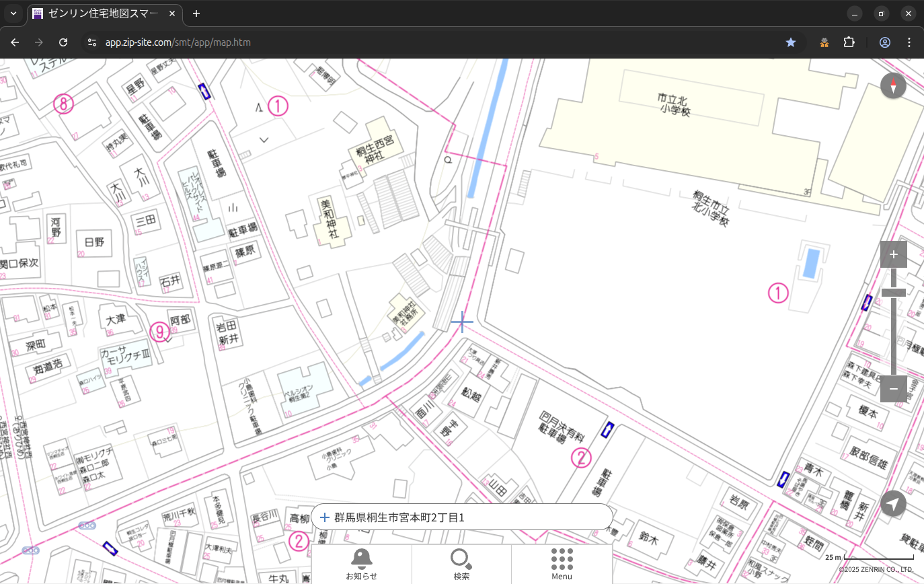Click the pink circled 9 block marker
The height and width of the screenshot is (584, 924).
(159, 331)
